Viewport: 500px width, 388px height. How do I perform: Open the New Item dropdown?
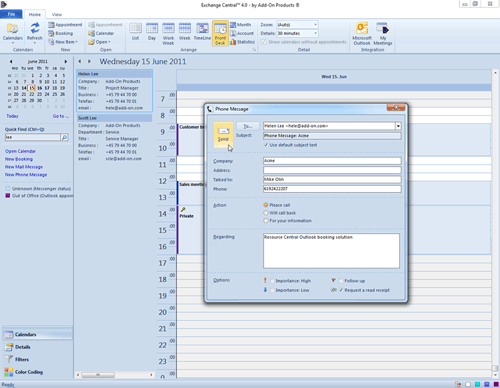click(63, 42)
